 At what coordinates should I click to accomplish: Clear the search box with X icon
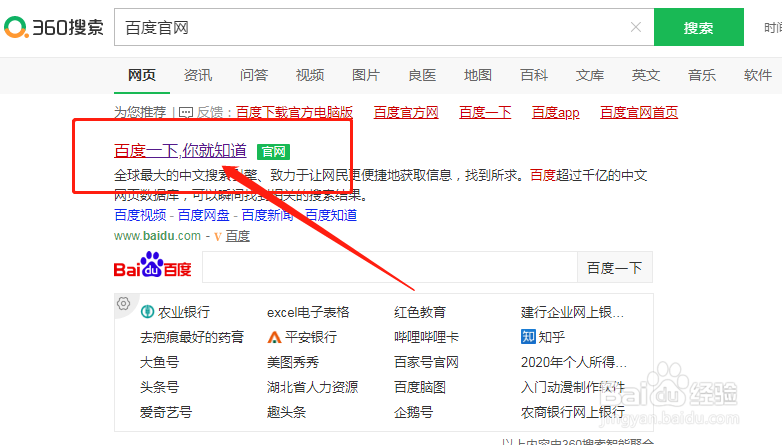click(635, 27)
